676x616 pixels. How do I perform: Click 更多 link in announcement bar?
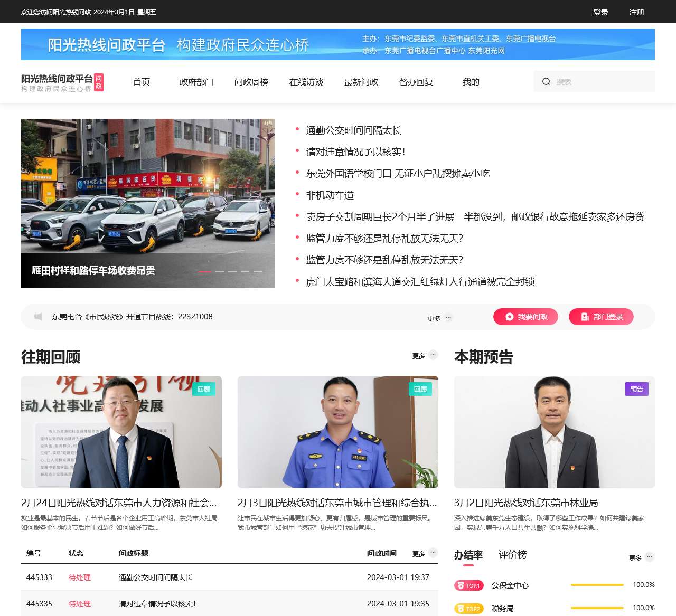click(x=434, y=318)
